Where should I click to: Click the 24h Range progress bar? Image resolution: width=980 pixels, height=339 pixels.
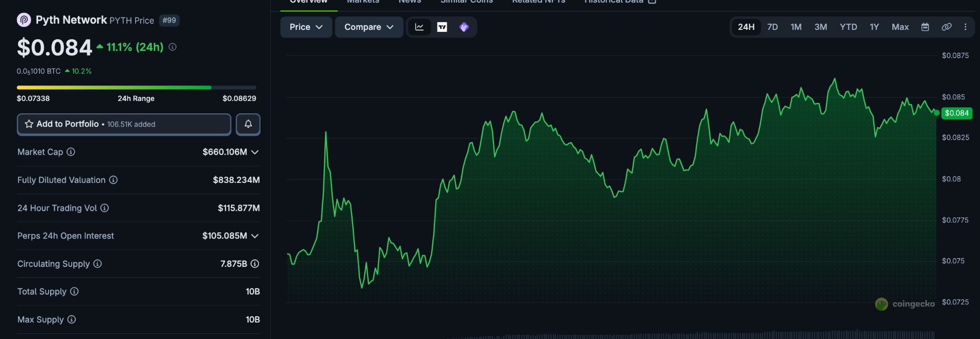136,88
